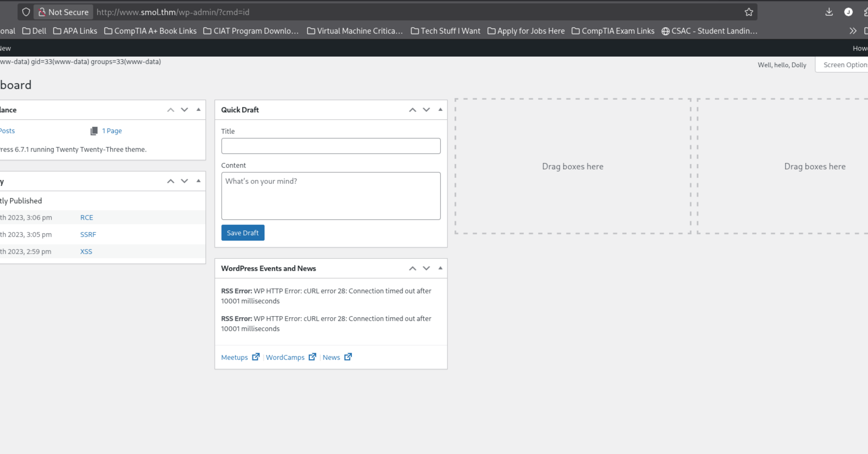This screenshot has height=454, width=868.
Task: Open CSAC Student Landing bookmark
Action: [x=709, y=31]
